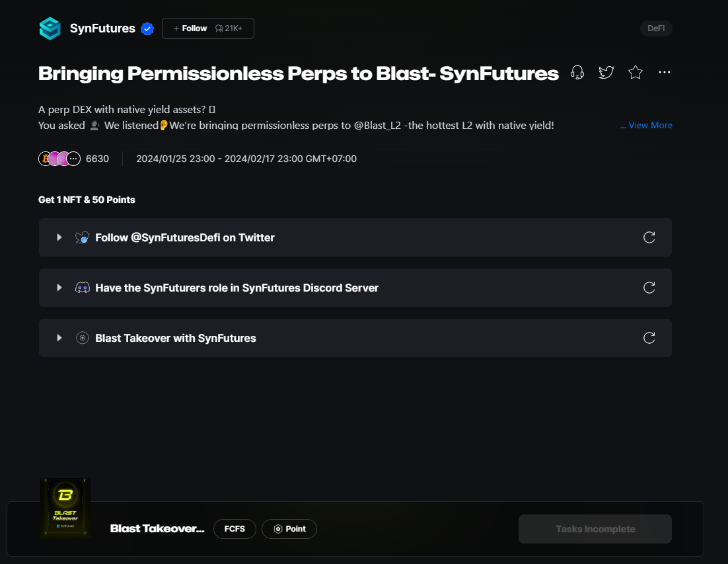728x564 pixels.
Task: Click the Tasks Incomplete button
Action: [595, 529]
